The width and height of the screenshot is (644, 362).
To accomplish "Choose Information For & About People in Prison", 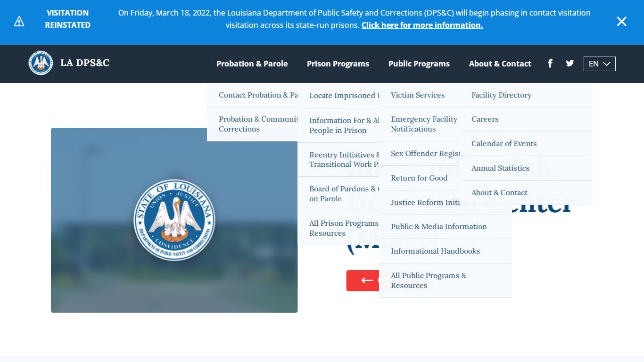I will pyautogui.click(x=338, y=125).
